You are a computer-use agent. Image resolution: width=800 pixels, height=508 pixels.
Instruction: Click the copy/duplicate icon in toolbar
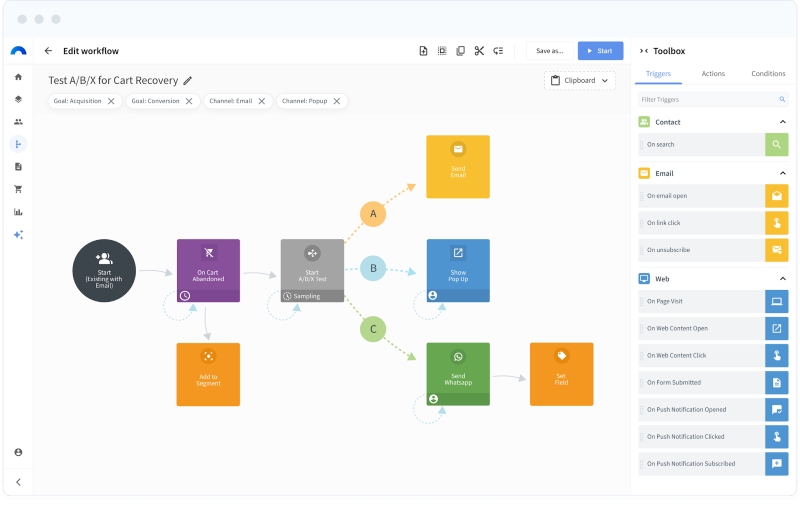(460, 51)
